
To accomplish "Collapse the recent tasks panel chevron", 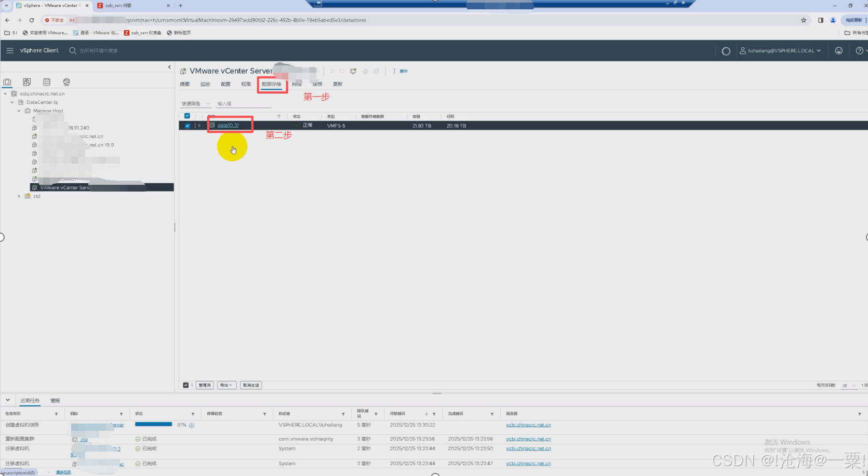I will (8, 400).
